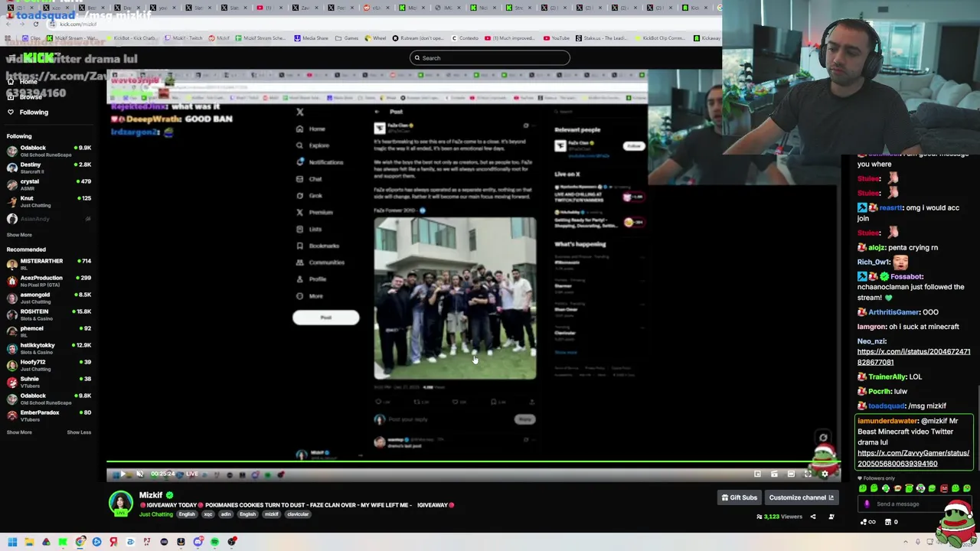Open Suhnie VTubers channel
980x551 pixels.
click(49, 382)
